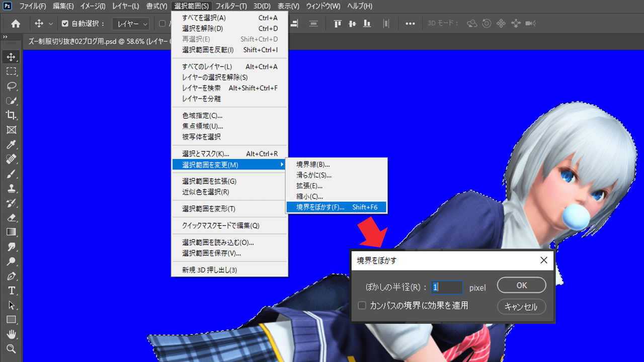Select the Smudge tool
This screenshot has height=362, width=644.
[11, 247]
